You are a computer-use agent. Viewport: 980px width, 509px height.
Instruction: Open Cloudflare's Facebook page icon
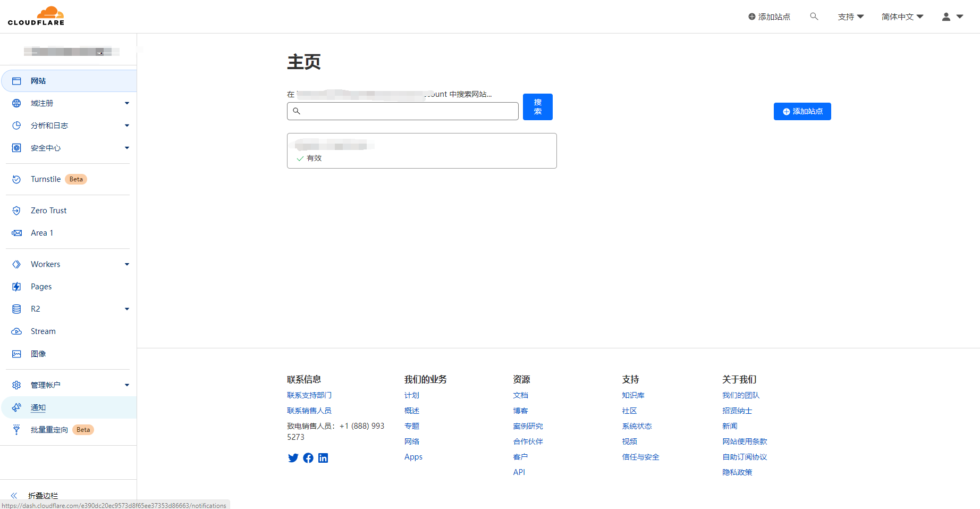click(308, 458)
